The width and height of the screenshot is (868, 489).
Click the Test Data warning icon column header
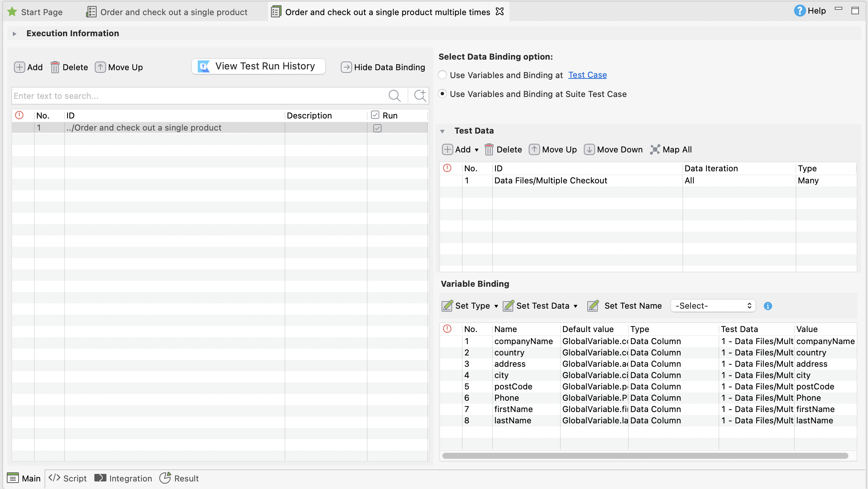click(x=447, y=168)
